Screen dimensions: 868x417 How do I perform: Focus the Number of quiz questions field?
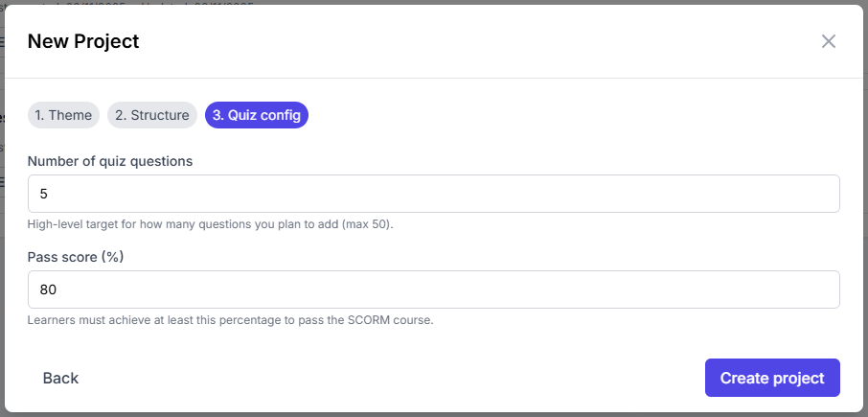click(x=433, y=194)
